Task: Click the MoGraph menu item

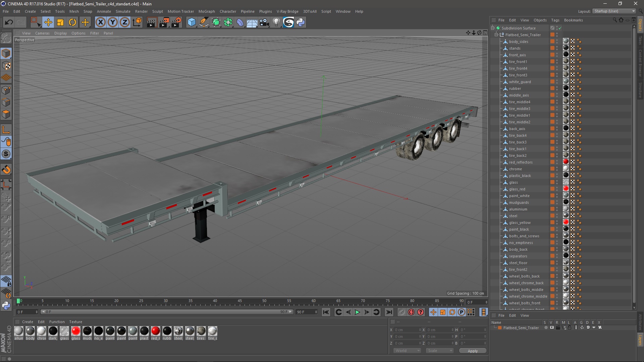Action: point(206,11)
